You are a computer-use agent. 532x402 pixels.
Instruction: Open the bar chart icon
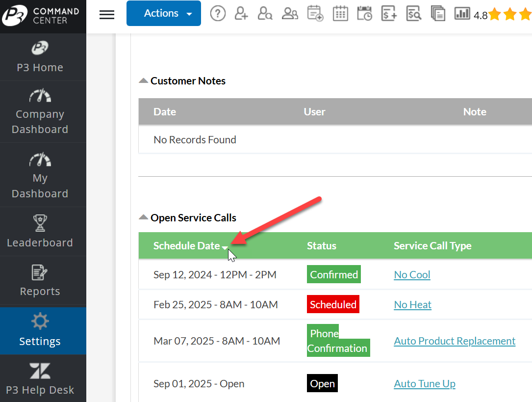(x=462, y=14)
